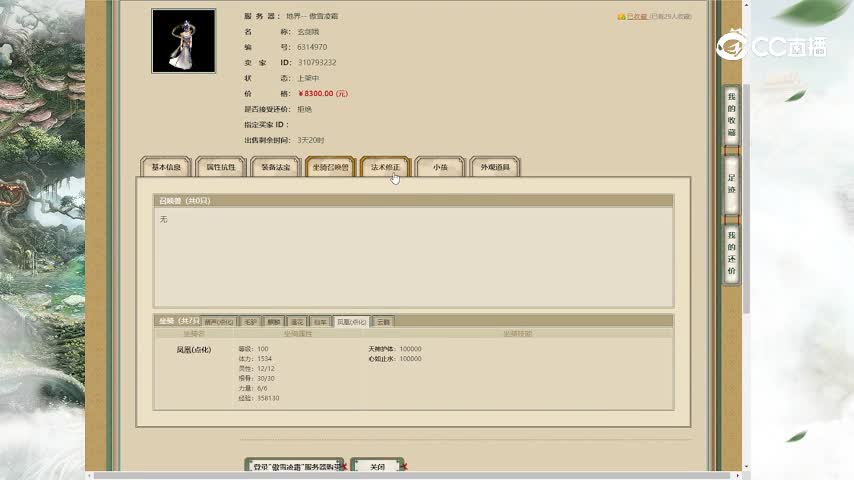View the 外观道具 tab
Image resolution: width=854 pixels, height=480 pixels.
(x=495, y=167)
